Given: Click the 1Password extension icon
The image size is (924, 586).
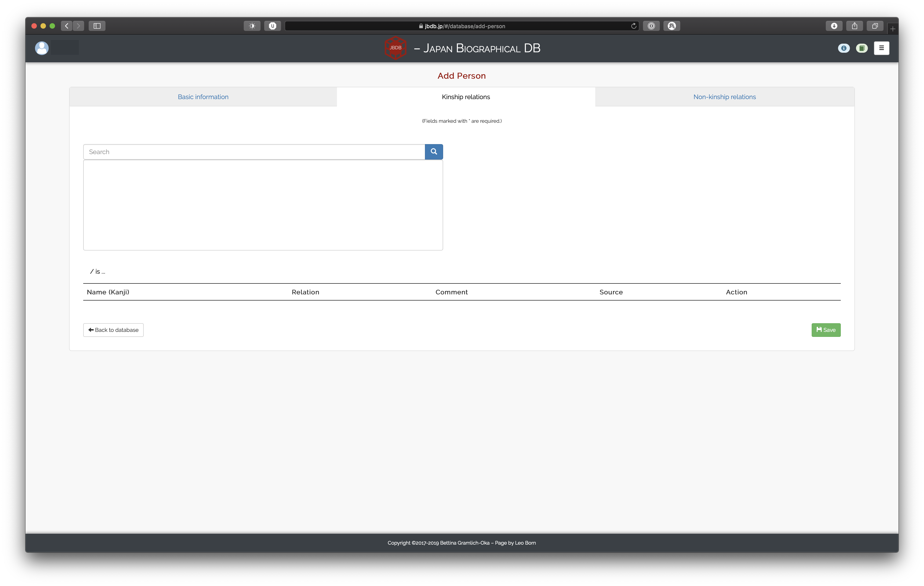Looking at the screenshot, I should [x=651, y=26].
